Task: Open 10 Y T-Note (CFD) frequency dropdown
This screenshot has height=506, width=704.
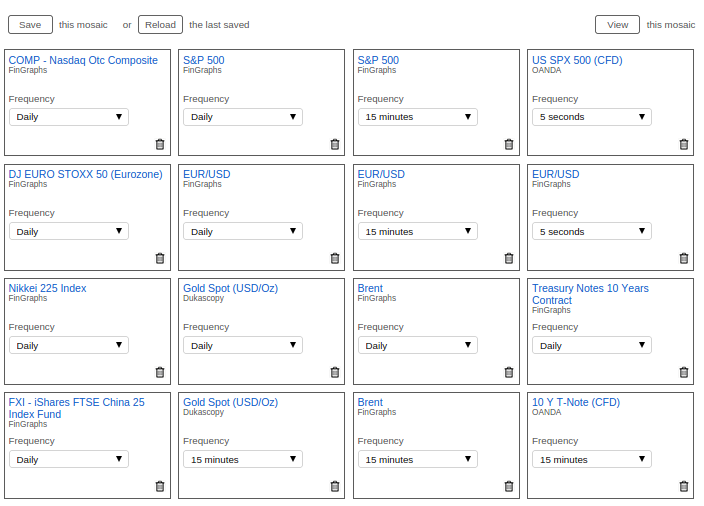Action: coord(592,459)
